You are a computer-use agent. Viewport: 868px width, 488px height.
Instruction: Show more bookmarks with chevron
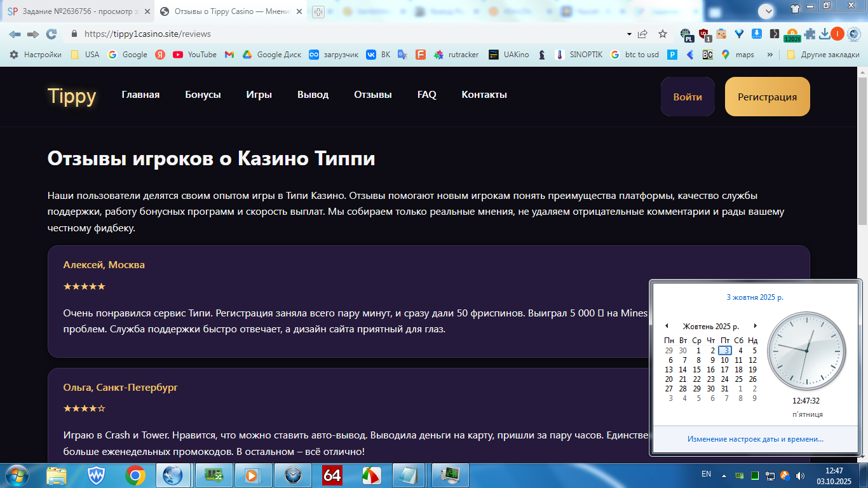[x=770, y=55]
